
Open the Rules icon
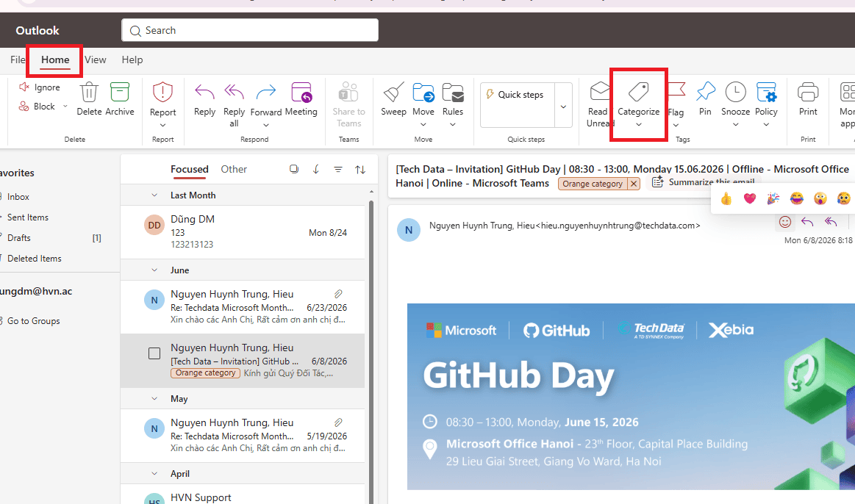click(453, 92)
